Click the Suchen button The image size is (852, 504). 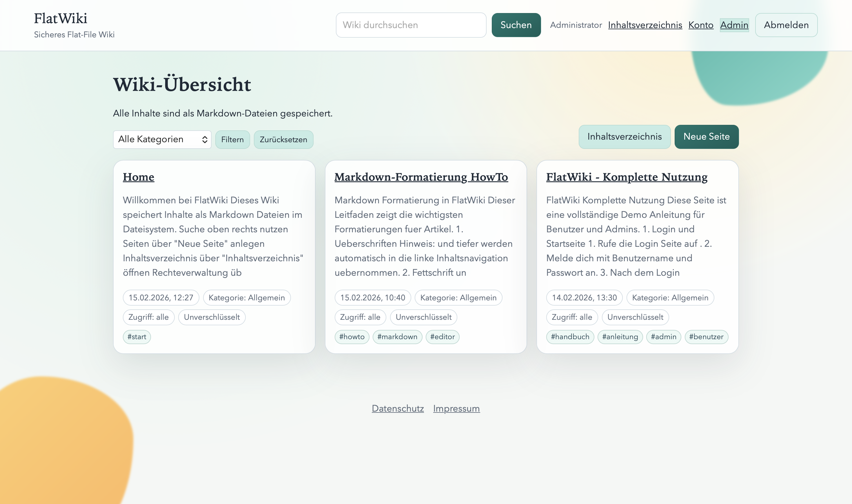coord(516,25)
